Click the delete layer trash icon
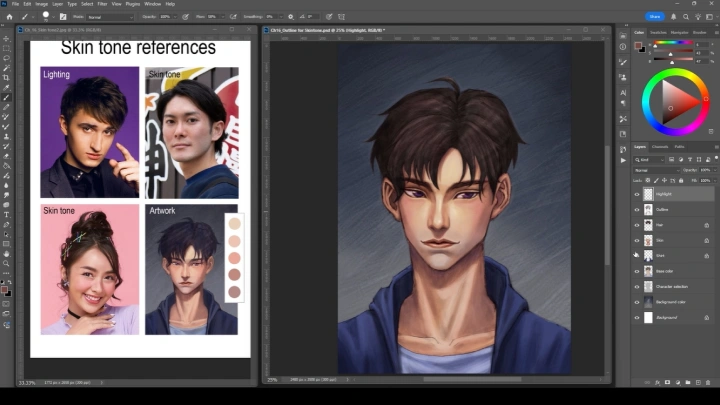Image resolution: width=720 pixels, height=405 pixels. [x=711, y=381]
